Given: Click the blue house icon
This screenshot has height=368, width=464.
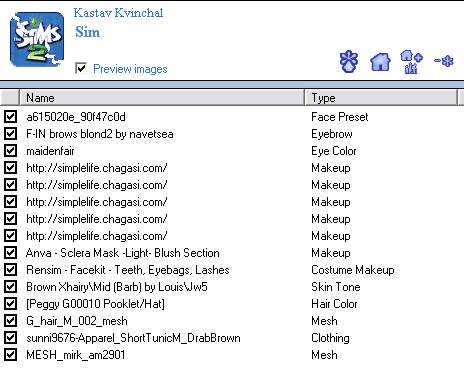Looking at the screenshot, I should pos(380,62).
